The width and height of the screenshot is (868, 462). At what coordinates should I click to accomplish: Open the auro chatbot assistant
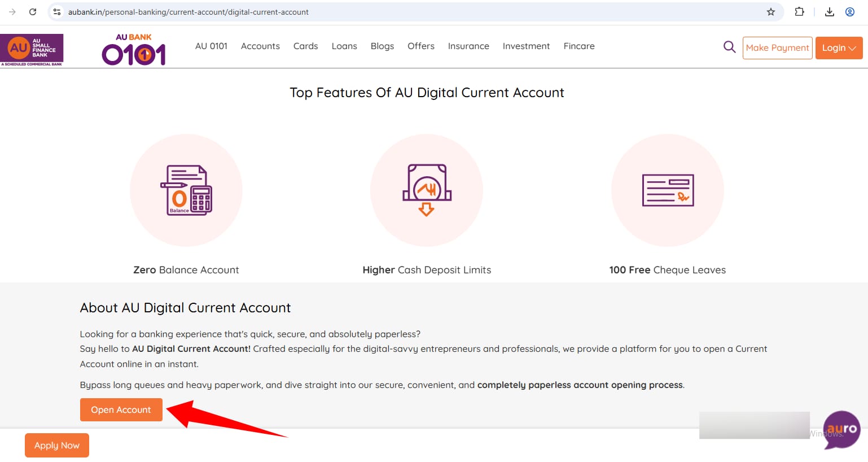pos(841,430)
